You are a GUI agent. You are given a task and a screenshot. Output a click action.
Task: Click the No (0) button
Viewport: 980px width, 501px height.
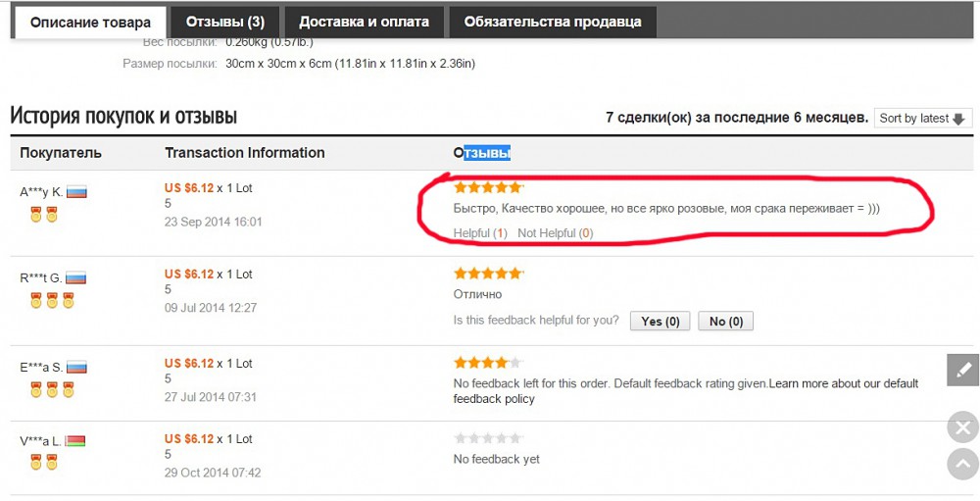(x=725, y=322)
